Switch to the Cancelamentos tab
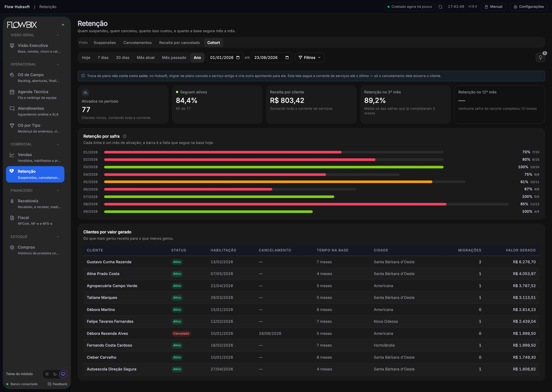Viewport: 552px width, 392px height. coord(138,43)
